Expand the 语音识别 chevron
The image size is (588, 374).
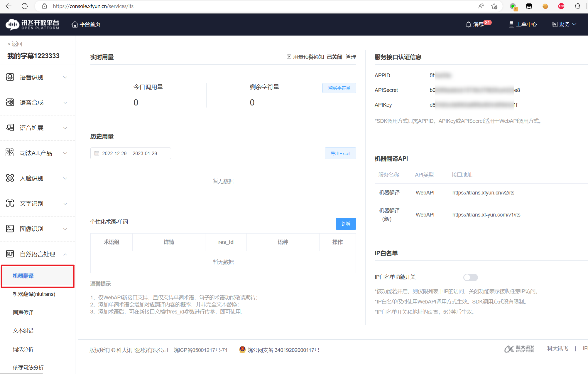pos(65,78)
